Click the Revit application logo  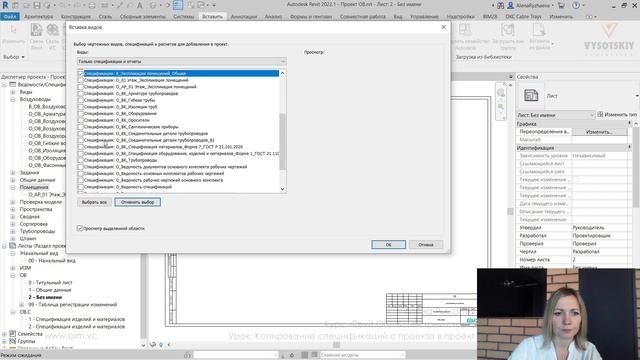click(5, 5)
